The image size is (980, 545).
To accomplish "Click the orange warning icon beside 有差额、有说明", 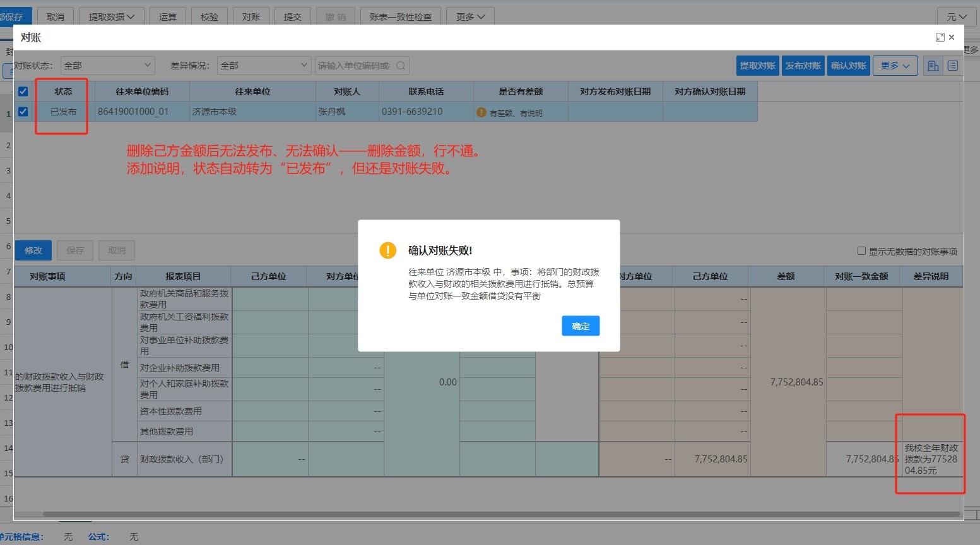I will (x=481, y=112).
